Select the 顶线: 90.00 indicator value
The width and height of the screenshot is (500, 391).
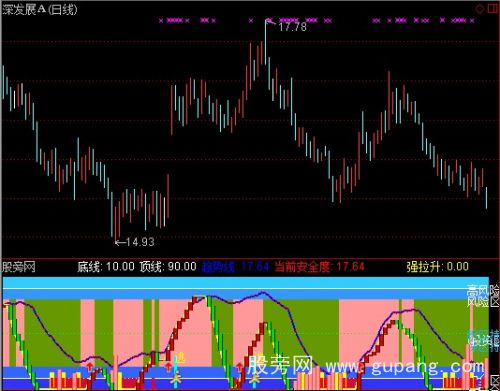[x=168, y=267]
